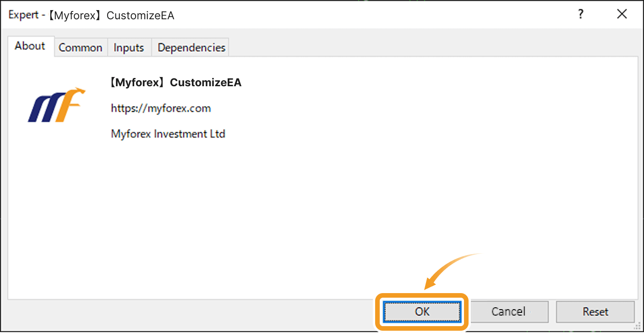The height and width of the screenshot is (333, 644).
Task: Click the Cancel button
Action: (x=508, y=312)
